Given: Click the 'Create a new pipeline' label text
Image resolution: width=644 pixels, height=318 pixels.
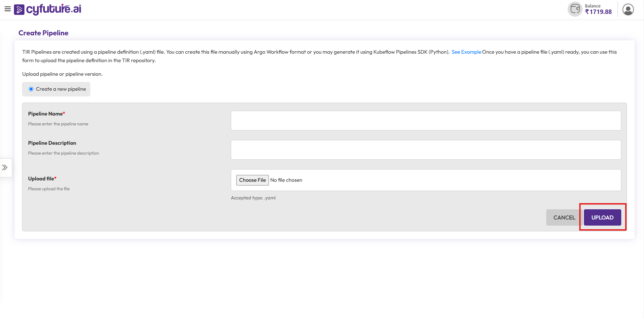Looking at the screenshot, I should click(x=61, y=89).
